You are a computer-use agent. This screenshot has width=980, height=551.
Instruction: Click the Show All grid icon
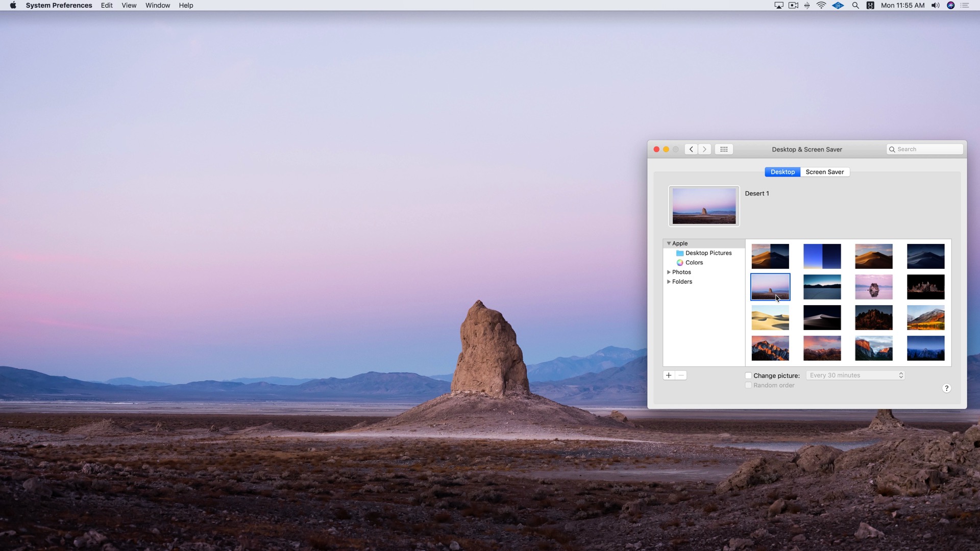pyautogui.click(x=723, y=149)
